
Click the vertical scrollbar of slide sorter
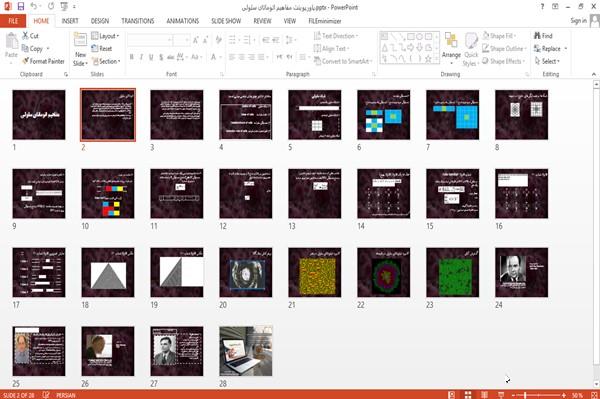click(596, 233)
